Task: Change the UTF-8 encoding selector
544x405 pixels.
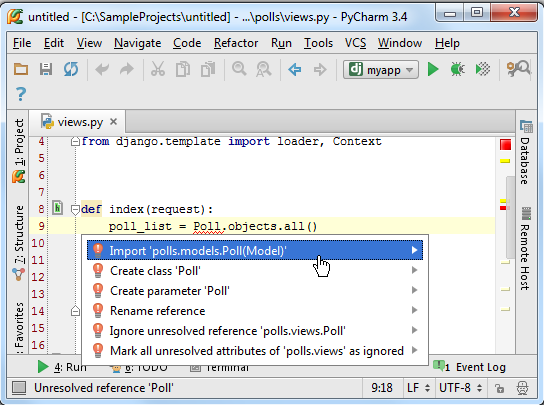Action: coord(460,388)
